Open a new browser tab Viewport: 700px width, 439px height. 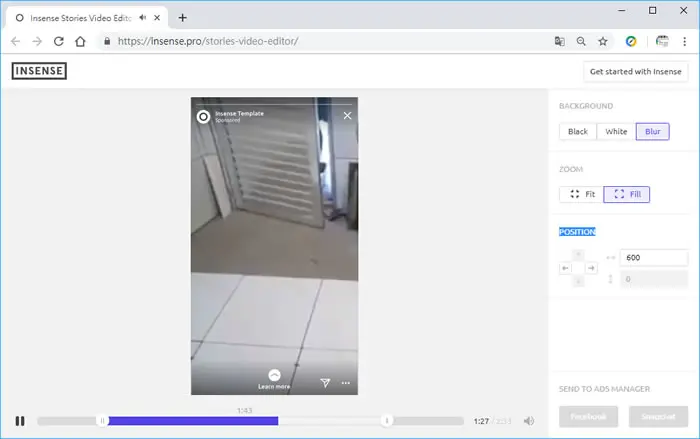[182, 18]
